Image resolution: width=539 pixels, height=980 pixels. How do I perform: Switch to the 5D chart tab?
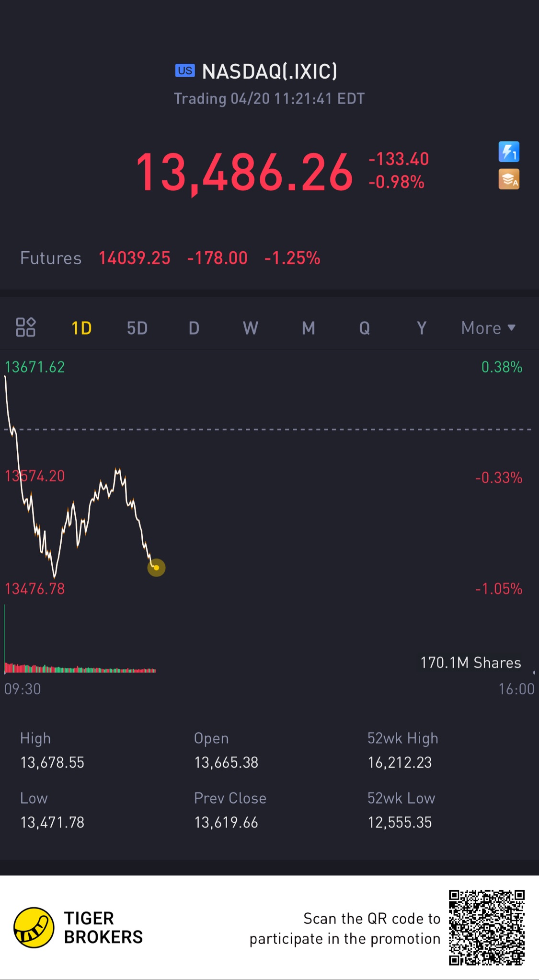coord(137,328)
